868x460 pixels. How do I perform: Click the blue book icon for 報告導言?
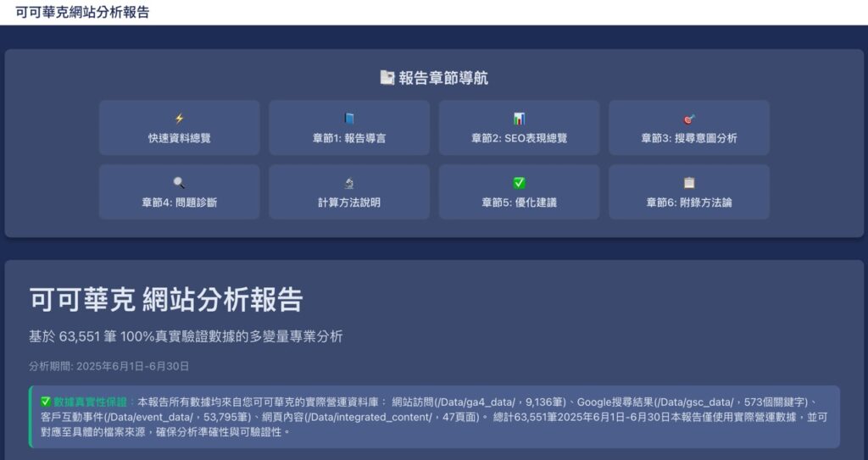[x=349, y=119]
